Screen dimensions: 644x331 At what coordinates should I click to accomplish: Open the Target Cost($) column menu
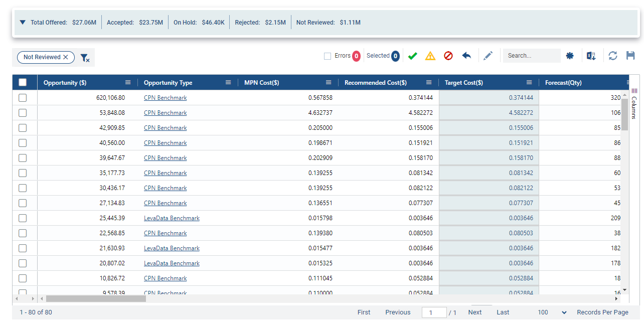point(529,83)
